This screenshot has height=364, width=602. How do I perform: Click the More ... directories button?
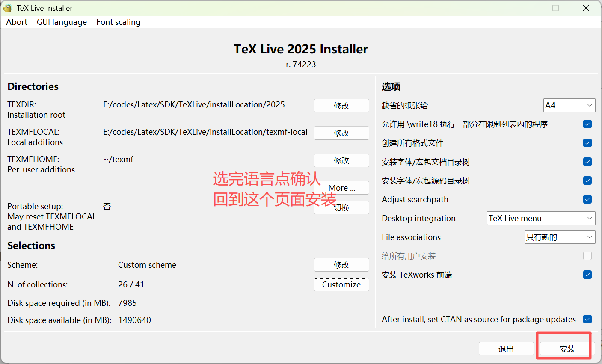pos(341,188)
